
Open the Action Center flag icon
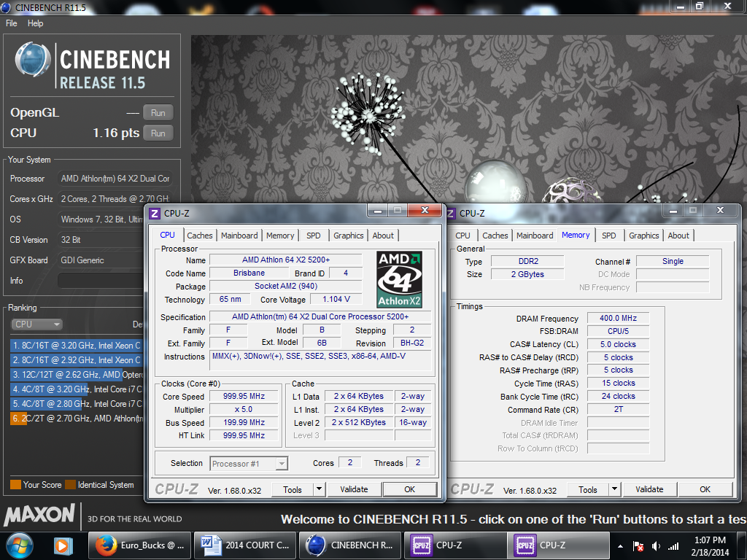(x=638, y=546)
